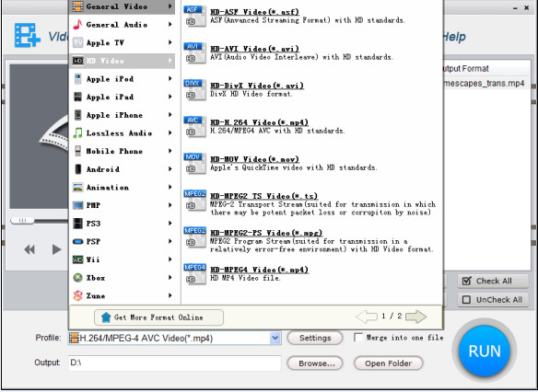This screenshot has height=392, width=538.
Task: Click the MOV format icon
Action: pos(195,164)
